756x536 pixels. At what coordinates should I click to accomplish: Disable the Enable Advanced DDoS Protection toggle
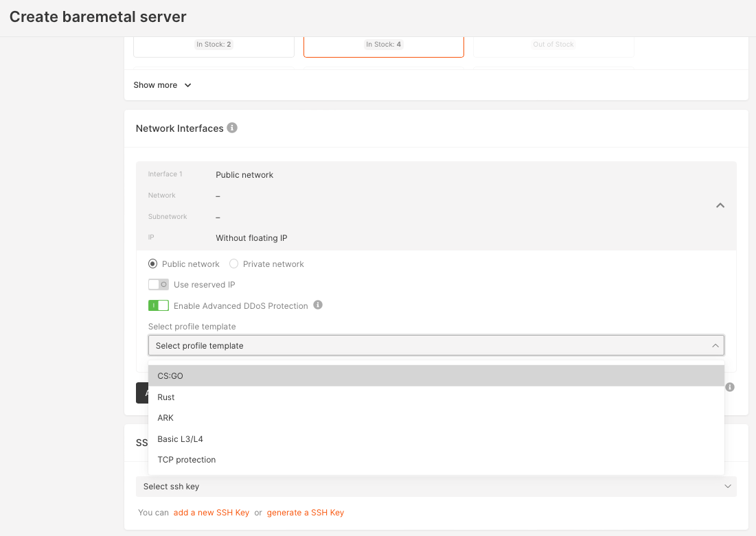157,305
